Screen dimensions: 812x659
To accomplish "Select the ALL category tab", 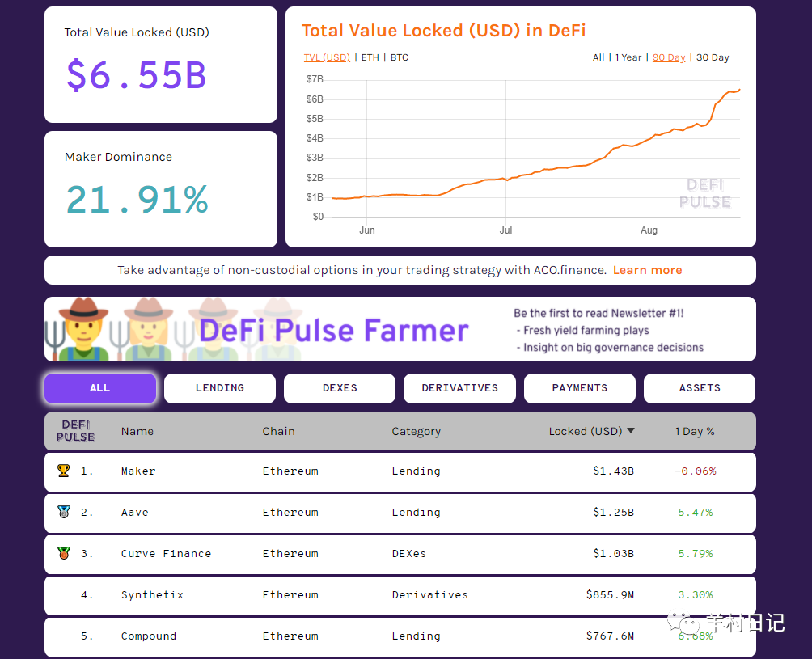I will (x=100, y=388).
